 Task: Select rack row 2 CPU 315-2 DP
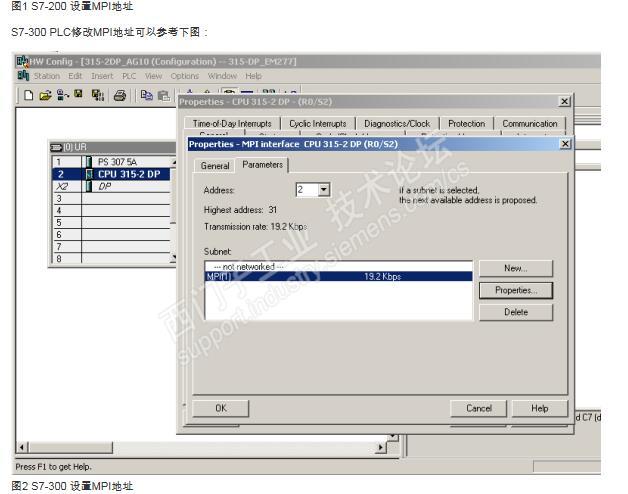click(x=112, y=174)
